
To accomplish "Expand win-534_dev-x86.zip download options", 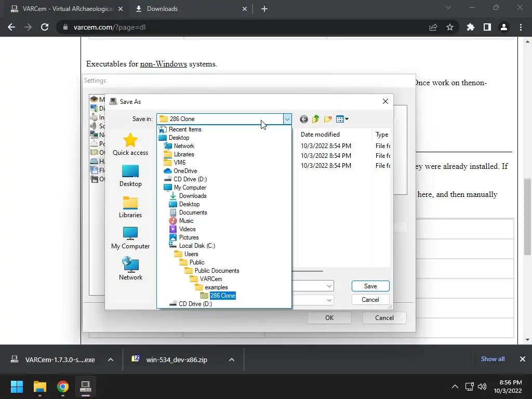I will (231, 360).
